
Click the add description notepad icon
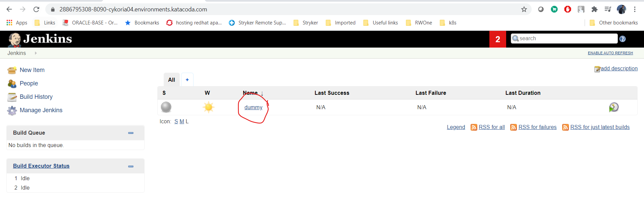(597, 69)
